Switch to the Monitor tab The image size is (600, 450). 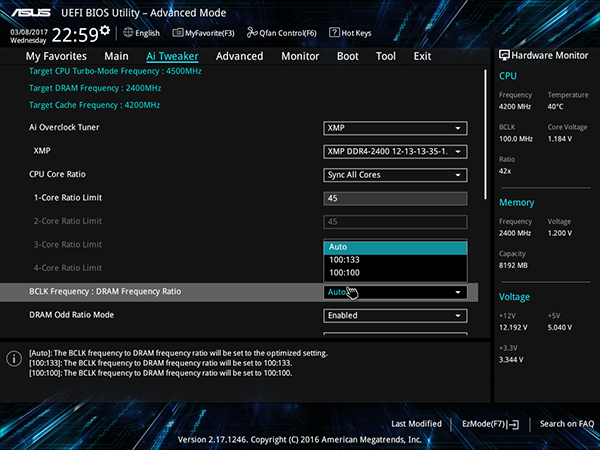click(300, 56)
